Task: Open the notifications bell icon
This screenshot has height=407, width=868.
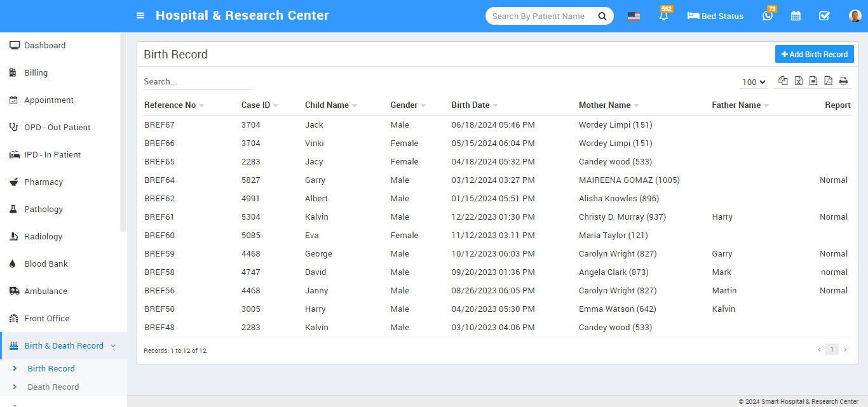Action: [664, 17]
